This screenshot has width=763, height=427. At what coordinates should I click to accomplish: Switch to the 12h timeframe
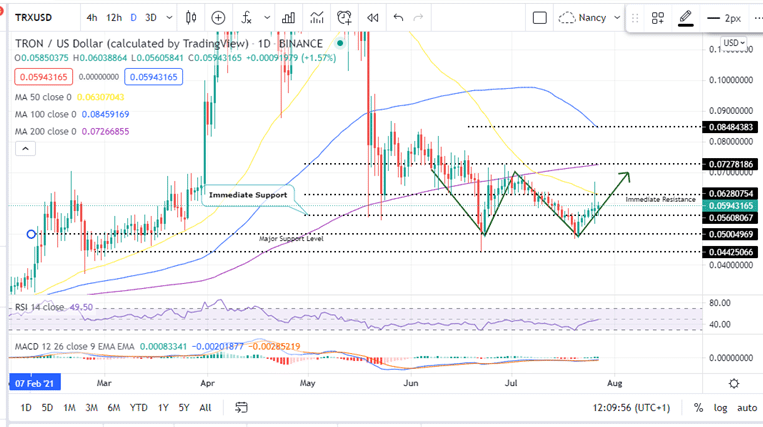[114, 18]
